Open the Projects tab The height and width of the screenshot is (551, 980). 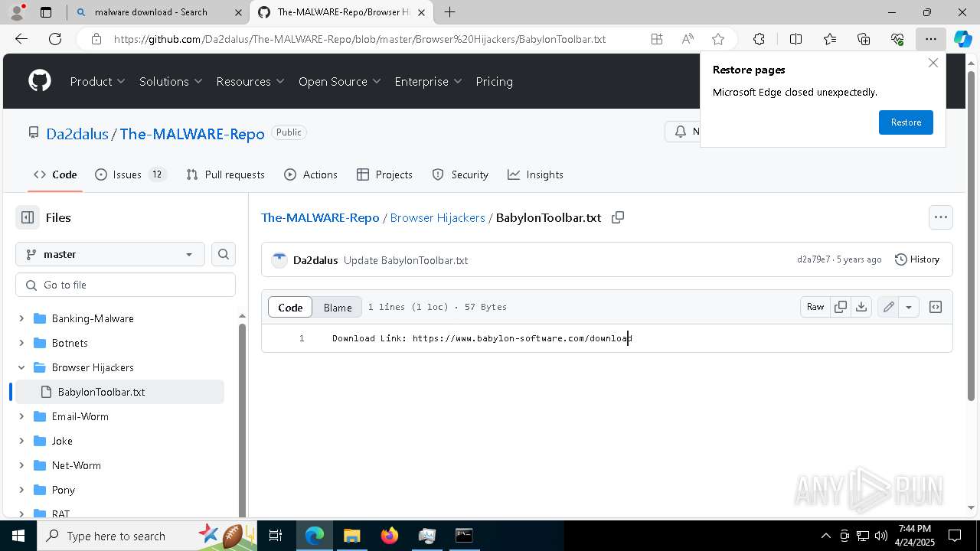[385, 174]
